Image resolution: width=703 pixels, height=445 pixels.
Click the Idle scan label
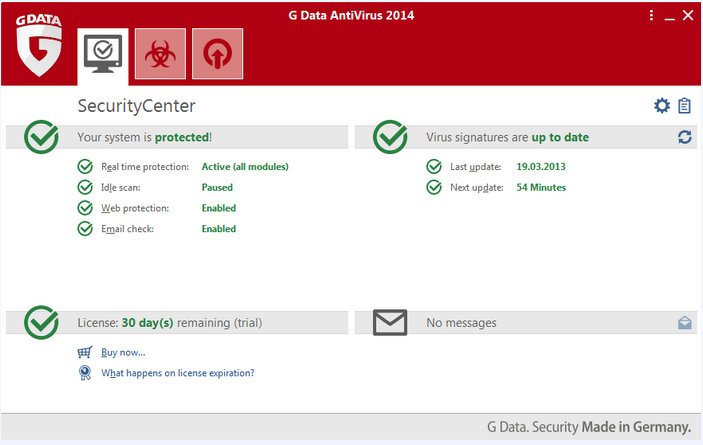tap(121, 187)
